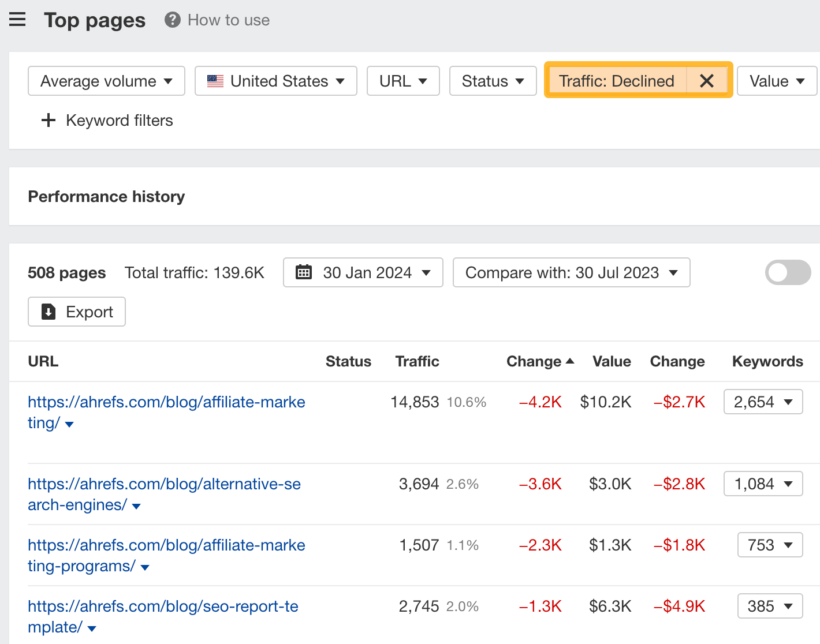Screen dimensions: 820x644
Task: Open the 2,654 keywords dropdown
Action: coord(763,402)
